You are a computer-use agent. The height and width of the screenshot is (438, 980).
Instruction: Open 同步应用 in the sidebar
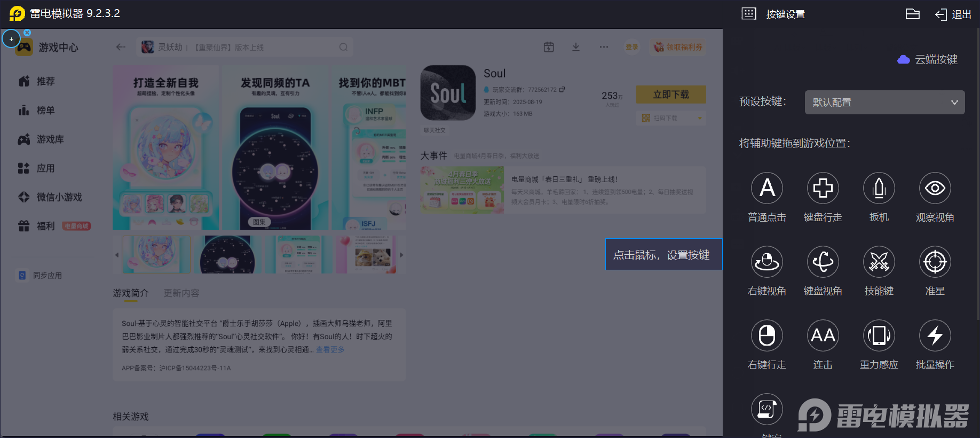click(41, 276)
